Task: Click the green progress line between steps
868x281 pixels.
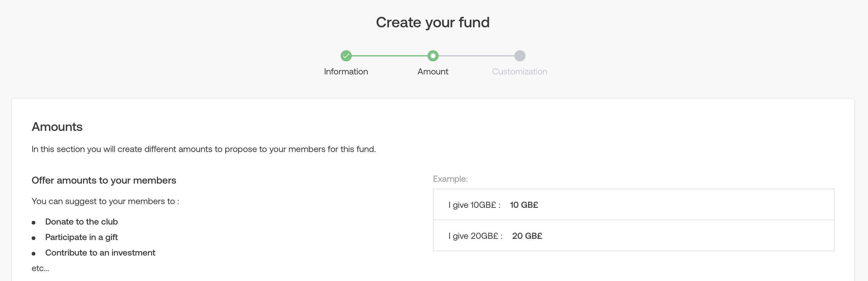Action: pyautogui.click(x=389, y=56)
